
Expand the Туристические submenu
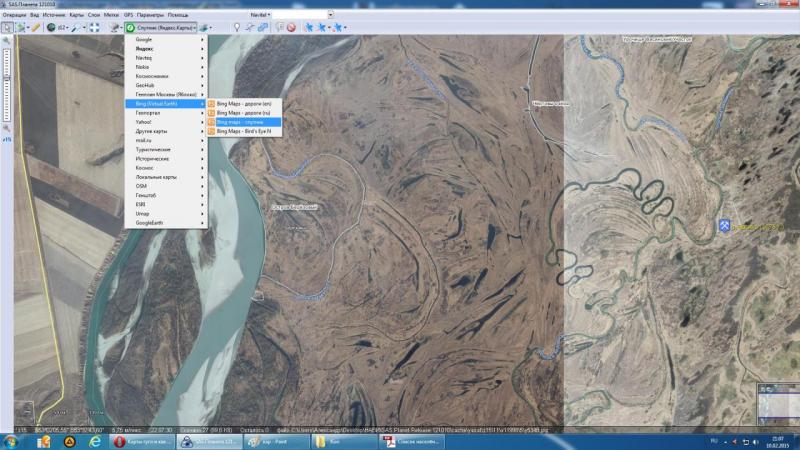click(166, 149)
